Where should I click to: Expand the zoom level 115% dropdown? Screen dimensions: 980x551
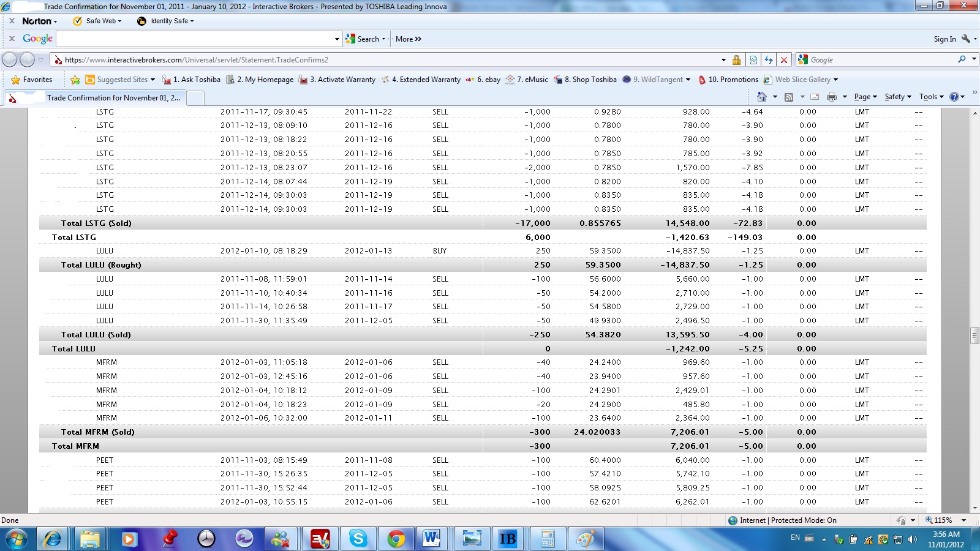(x=963, y=520)
